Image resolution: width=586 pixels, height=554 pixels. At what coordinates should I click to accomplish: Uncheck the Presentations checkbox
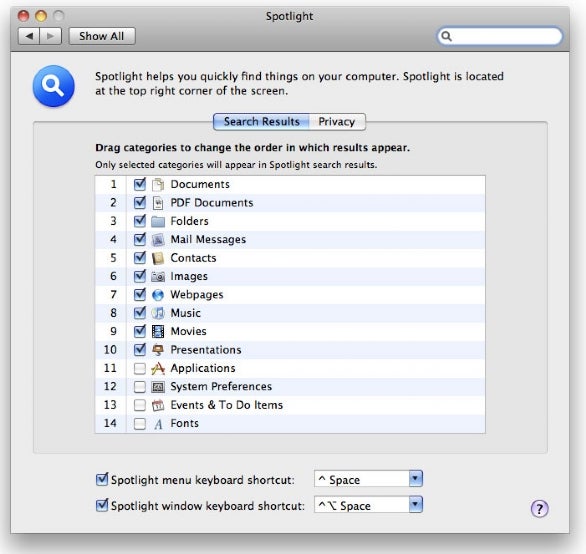click(140, 349)
